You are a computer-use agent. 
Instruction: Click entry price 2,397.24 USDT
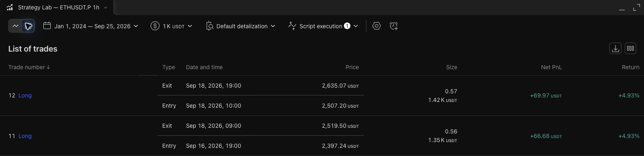click(340, 146)
